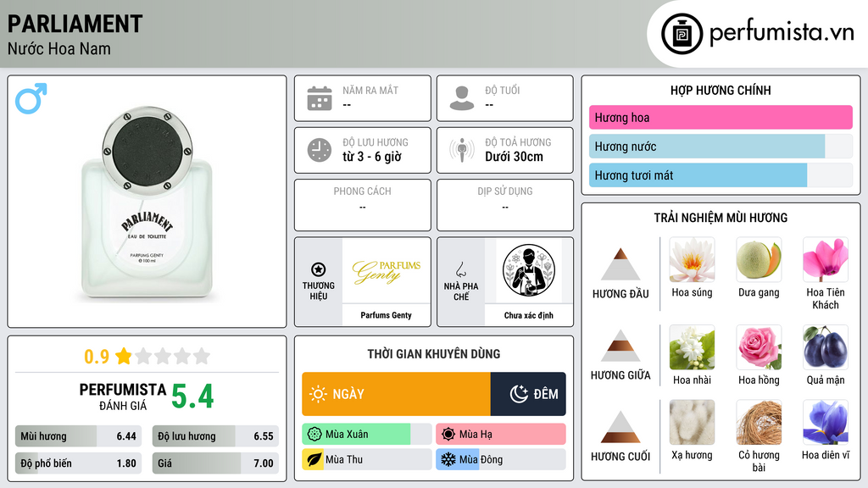This screenshot has height=488, width=868.
Task: Select the Cỏ hương bài note image
Action: pos(759,423)
